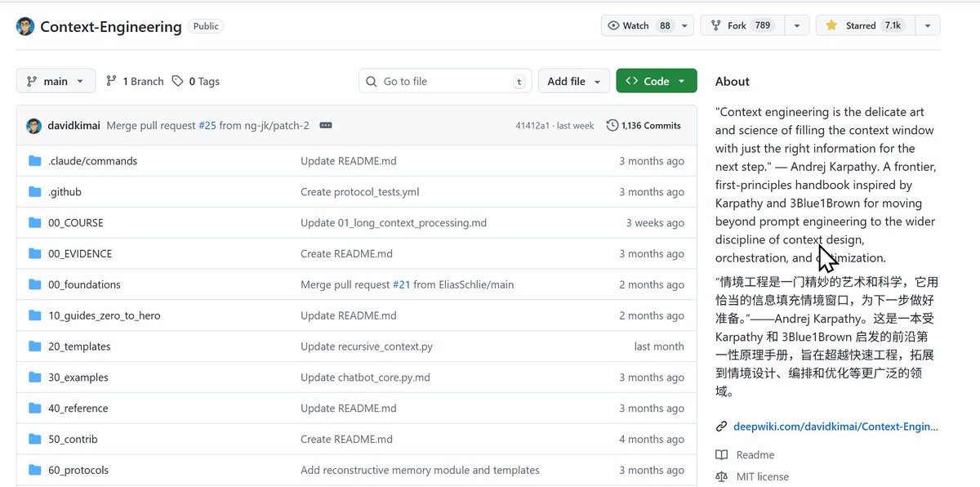980x487 pixels.
Task: Open the 00_foundations folder
Action: [84, 284]
